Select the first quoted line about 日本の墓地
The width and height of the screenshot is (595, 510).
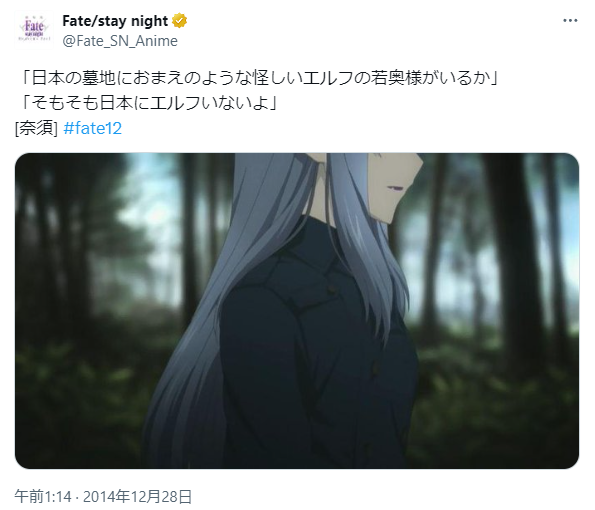[260, 78]
